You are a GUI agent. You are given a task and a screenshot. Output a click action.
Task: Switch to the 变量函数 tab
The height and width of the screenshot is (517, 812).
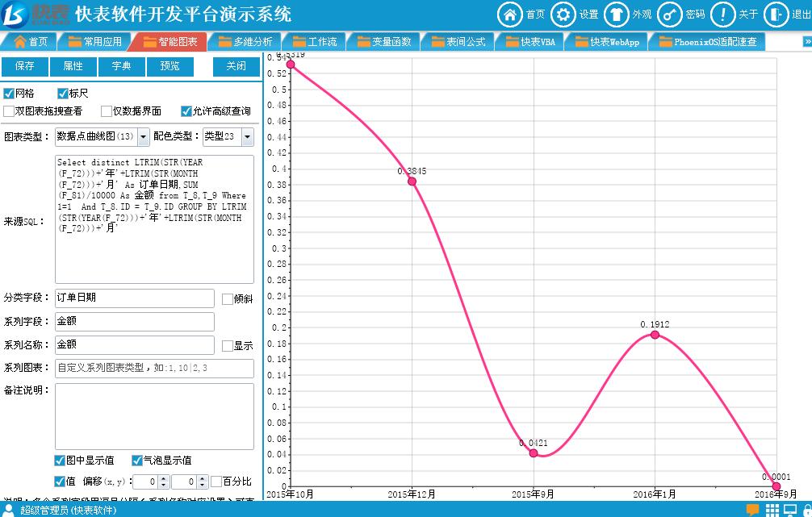[383, 41]
